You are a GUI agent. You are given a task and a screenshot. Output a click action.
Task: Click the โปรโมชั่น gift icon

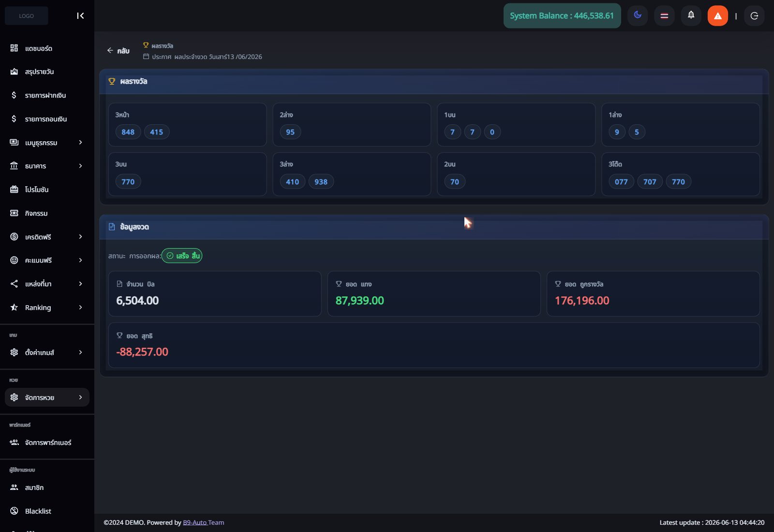pyautogui.click(x=14, y=190)
